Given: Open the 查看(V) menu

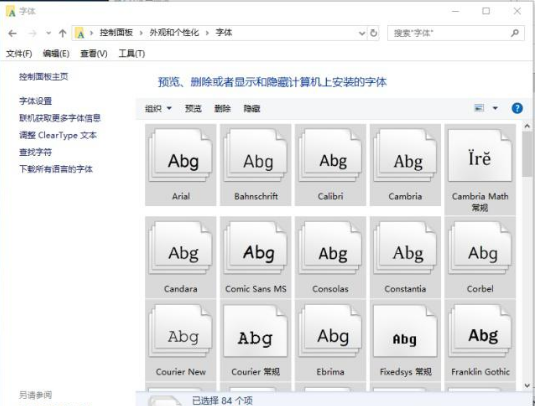Looking at the screenshot, I should [x=94, y=53].
